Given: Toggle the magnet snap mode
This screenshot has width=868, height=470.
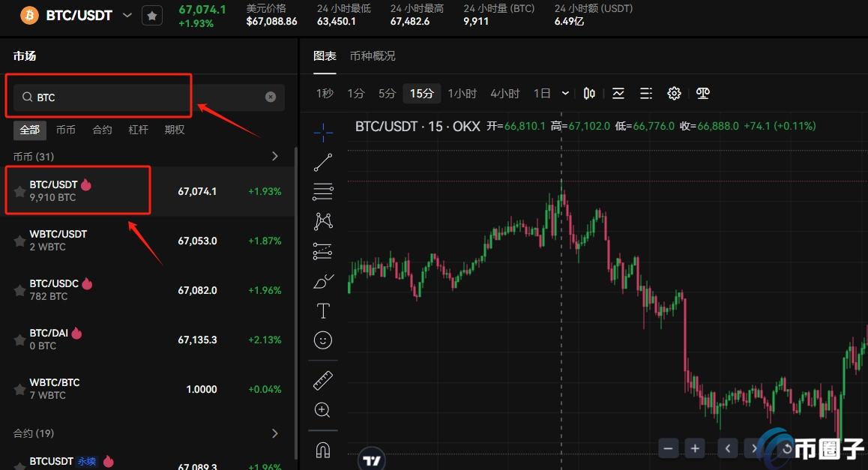Looking at the screenshot, I should (323, 450).
